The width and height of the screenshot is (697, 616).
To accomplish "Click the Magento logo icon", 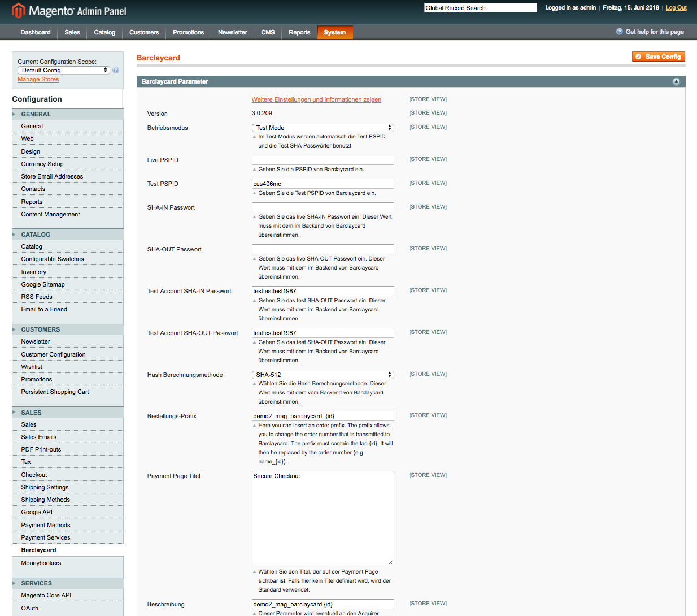I will 19,10.
